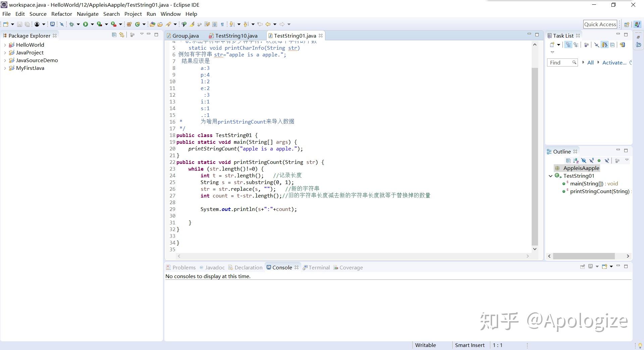This screenshot has width=644, height=350.
Task: Click the Quick Access search field
Action: coord(600,24)
